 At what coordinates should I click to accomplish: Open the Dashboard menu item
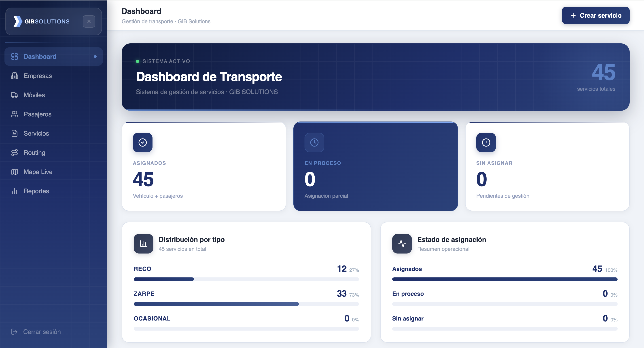[53, 57]
